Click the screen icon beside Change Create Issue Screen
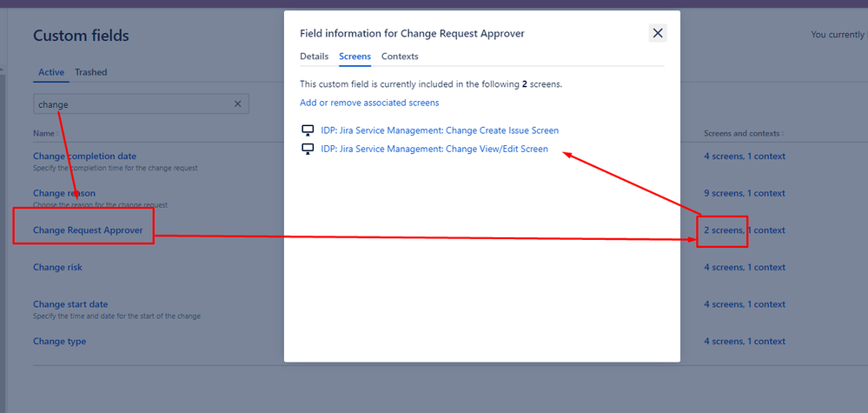Viewport: 868px width, 413px height. click(308, 130)
